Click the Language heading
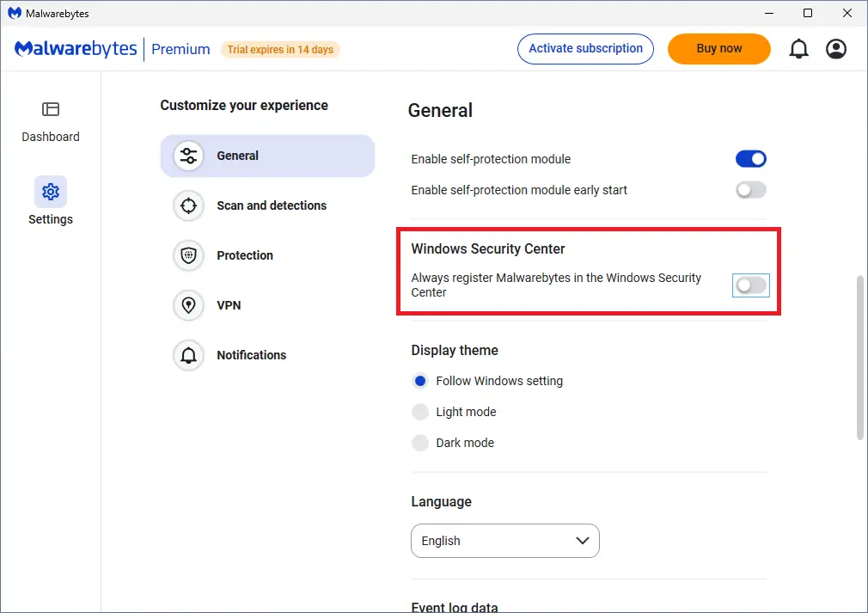 pos(441,501)
